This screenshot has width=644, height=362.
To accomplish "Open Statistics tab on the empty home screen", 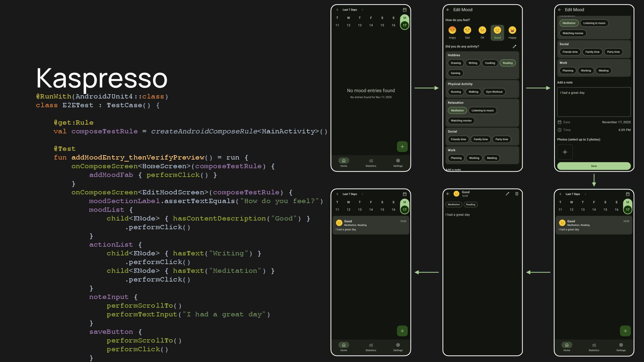I will 371,162.
